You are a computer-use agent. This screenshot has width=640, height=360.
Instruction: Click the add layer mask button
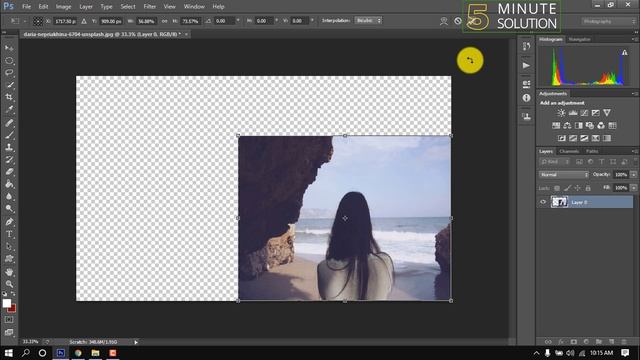point(574,342)
